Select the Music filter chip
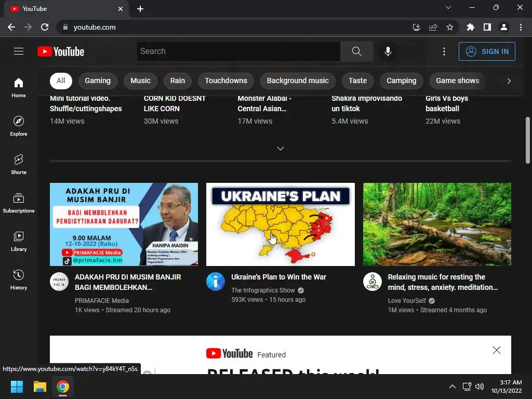 pyautogui.click(x=140, y=81)
